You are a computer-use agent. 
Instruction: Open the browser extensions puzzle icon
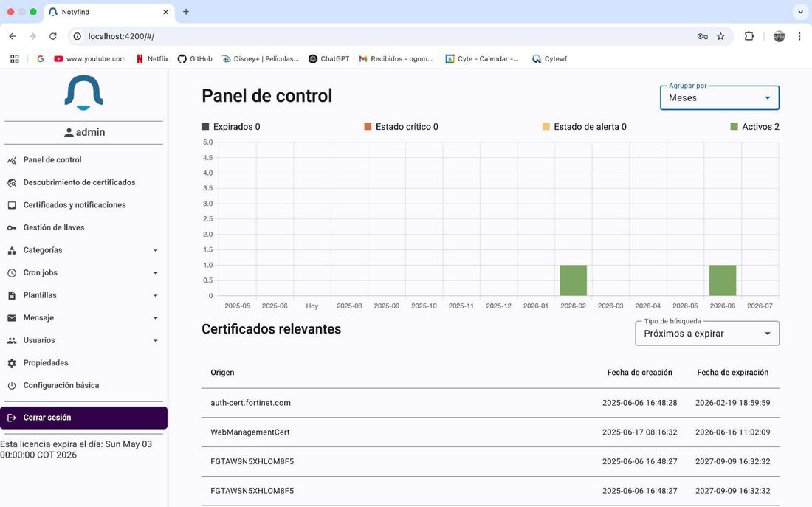point(749,36)
